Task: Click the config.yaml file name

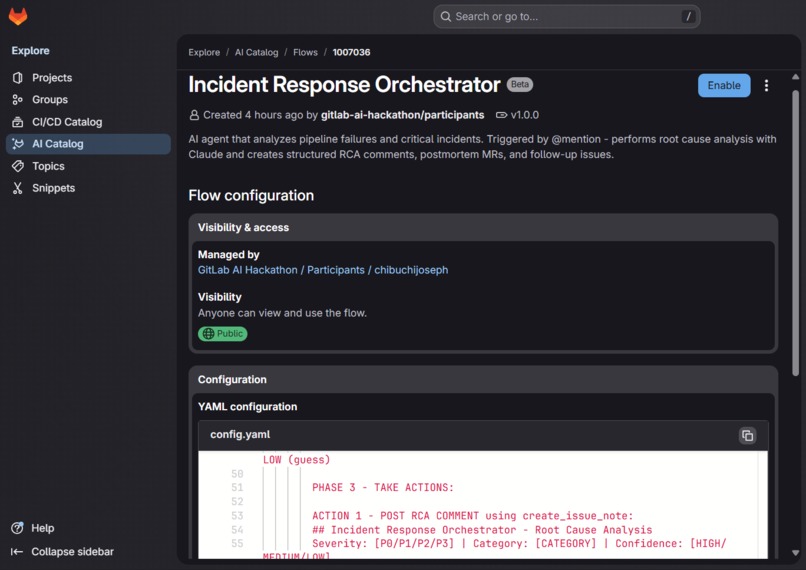Action: tap(240, 434)
